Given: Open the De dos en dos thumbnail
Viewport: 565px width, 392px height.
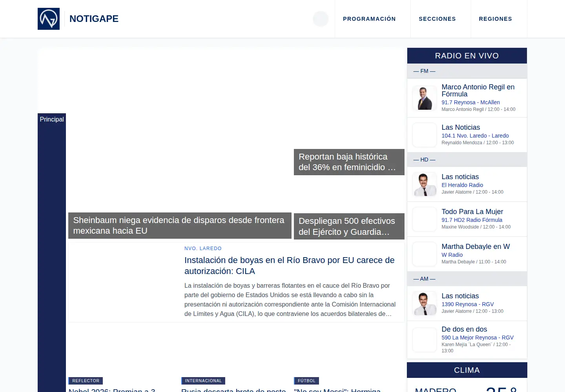Looking at the screenshot, I should point(425,340).
